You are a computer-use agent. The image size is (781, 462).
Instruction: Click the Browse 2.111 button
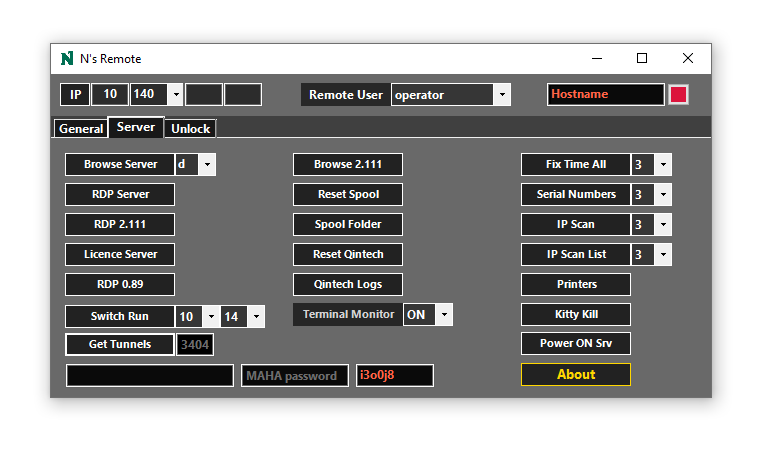[x=348, y=164]
